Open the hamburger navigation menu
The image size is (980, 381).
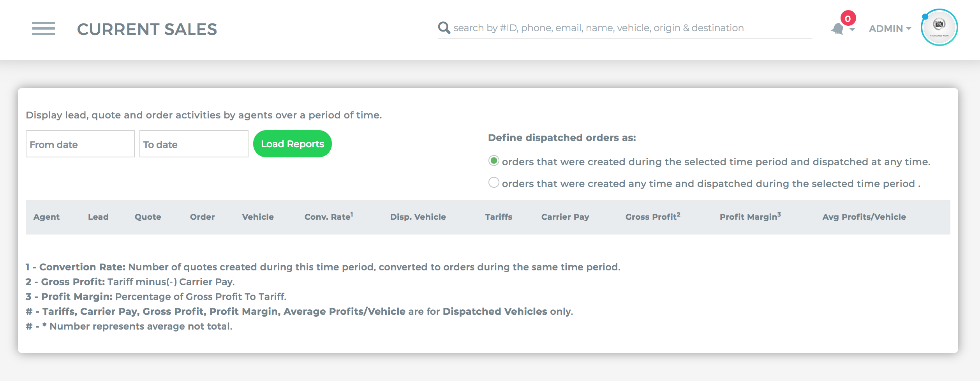click(x=43, y=28)
